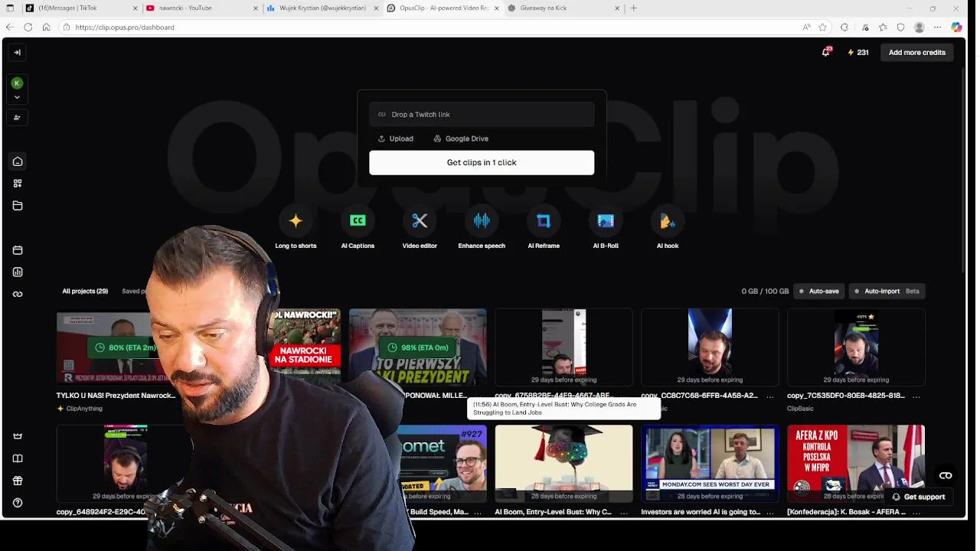Viewport: 980px width, 551px height.
Task: Open the copy_6758B2BE project thumbnail
Action: [564, 347]
